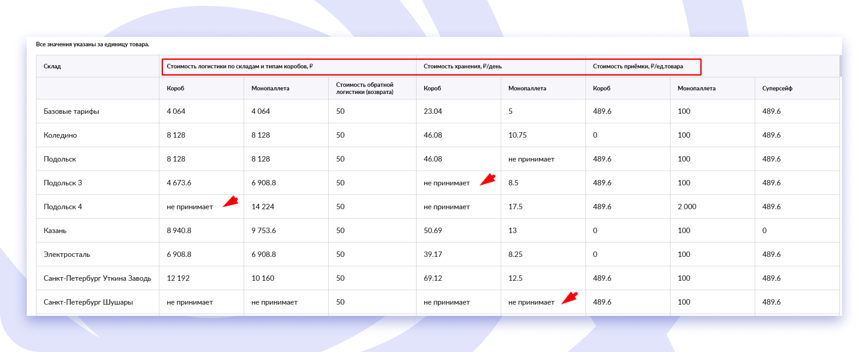
Task: Click the red arrow in Подольск 3 row
Action: click(488, 180)
